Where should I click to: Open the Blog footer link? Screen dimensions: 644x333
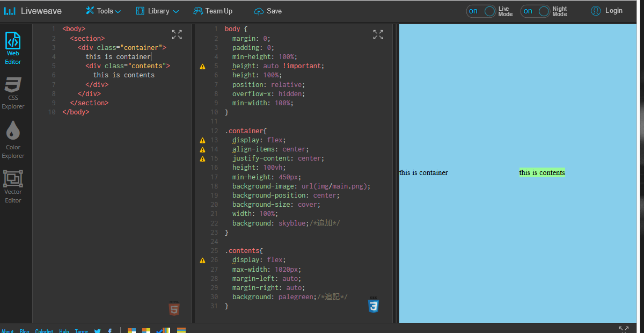click(25, 331)
